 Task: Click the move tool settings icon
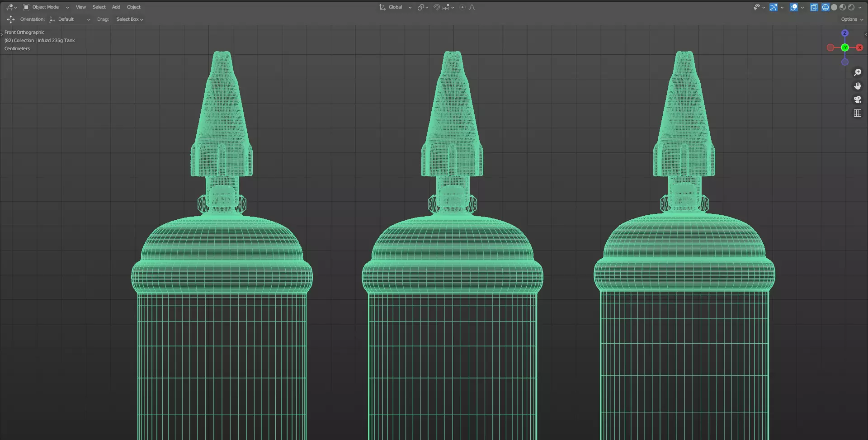(x=10, y=19)
